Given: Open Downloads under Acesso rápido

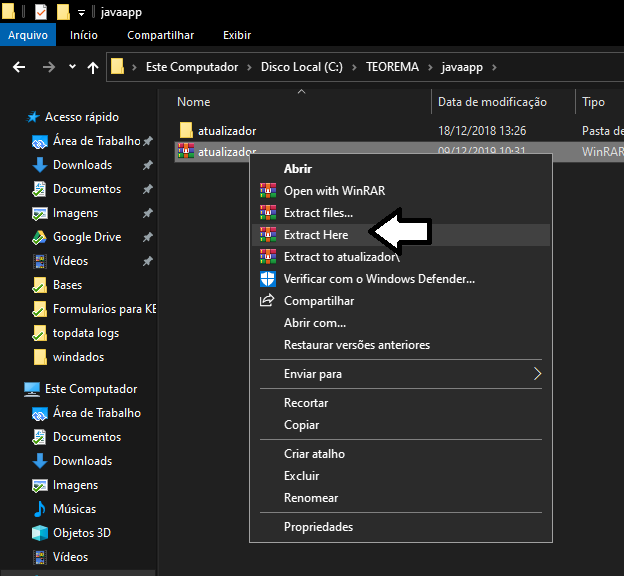Looking at the screenshot, I should pyautogui.click(x=82, y=165).
